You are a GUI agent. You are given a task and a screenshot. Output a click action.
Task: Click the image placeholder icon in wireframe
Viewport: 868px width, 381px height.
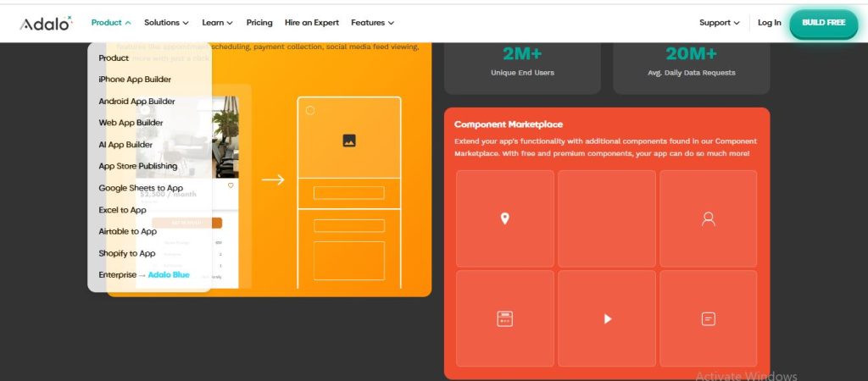coord(348,141)
